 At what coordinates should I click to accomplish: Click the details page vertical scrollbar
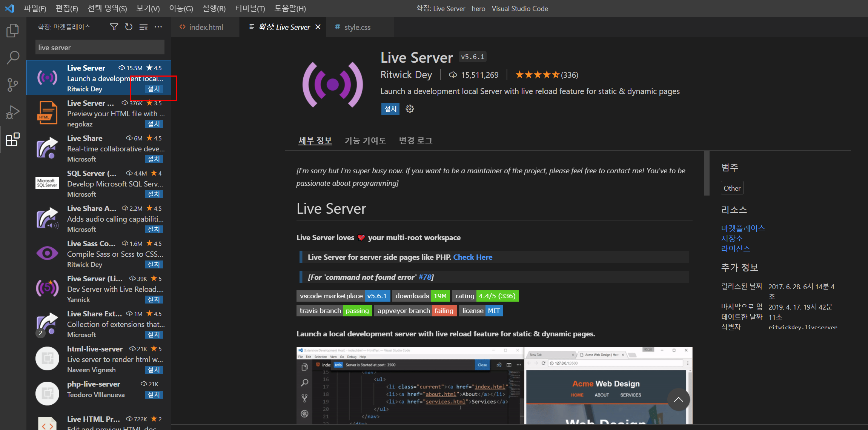[706, 174]
